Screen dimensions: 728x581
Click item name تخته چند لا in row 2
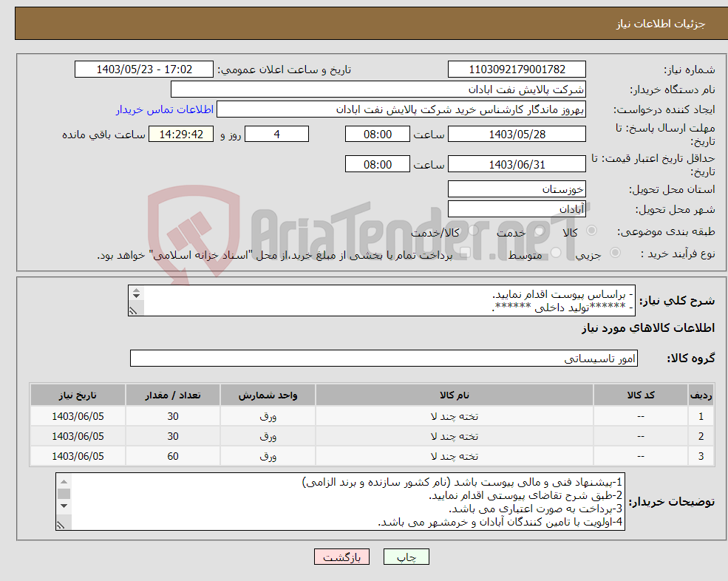[454, 437]
